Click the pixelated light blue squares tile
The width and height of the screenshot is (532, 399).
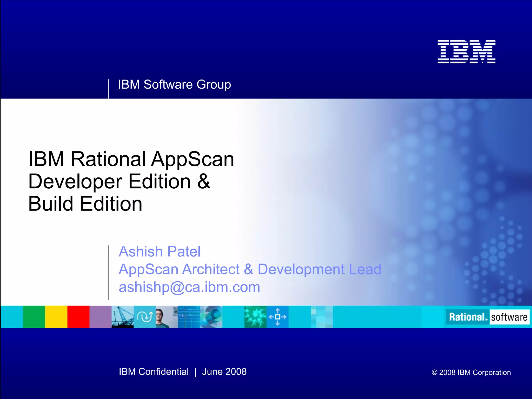coord(322,317)
